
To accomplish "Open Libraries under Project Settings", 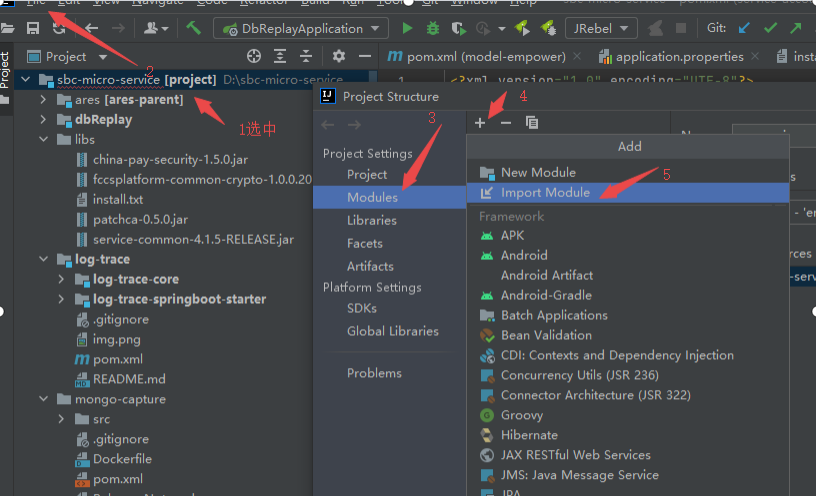I will click(372, 220).
